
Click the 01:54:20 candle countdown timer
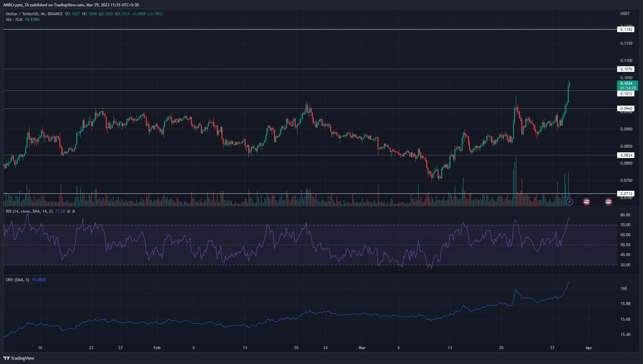tap(627, 88)
